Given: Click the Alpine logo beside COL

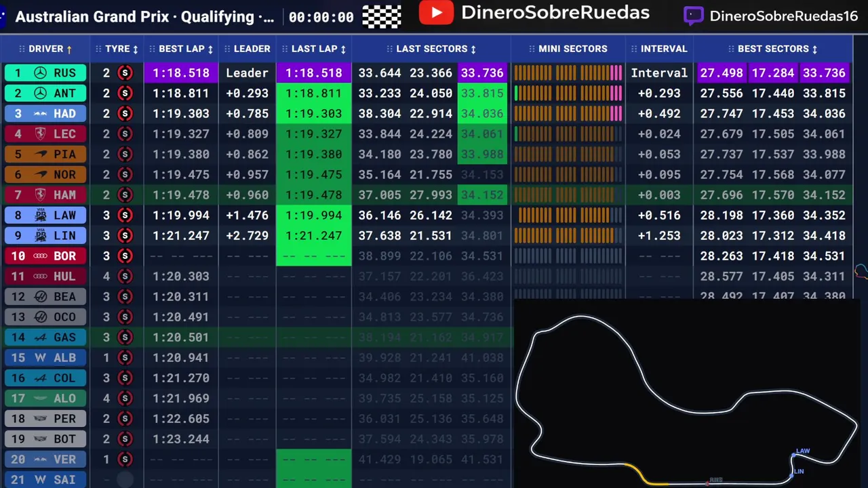Looking at the screenshot, I should [x=40, y=378].
